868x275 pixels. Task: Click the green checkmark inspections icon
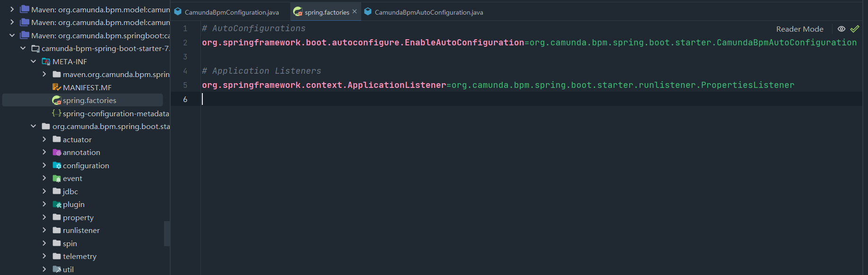click(x=855, y=29)
